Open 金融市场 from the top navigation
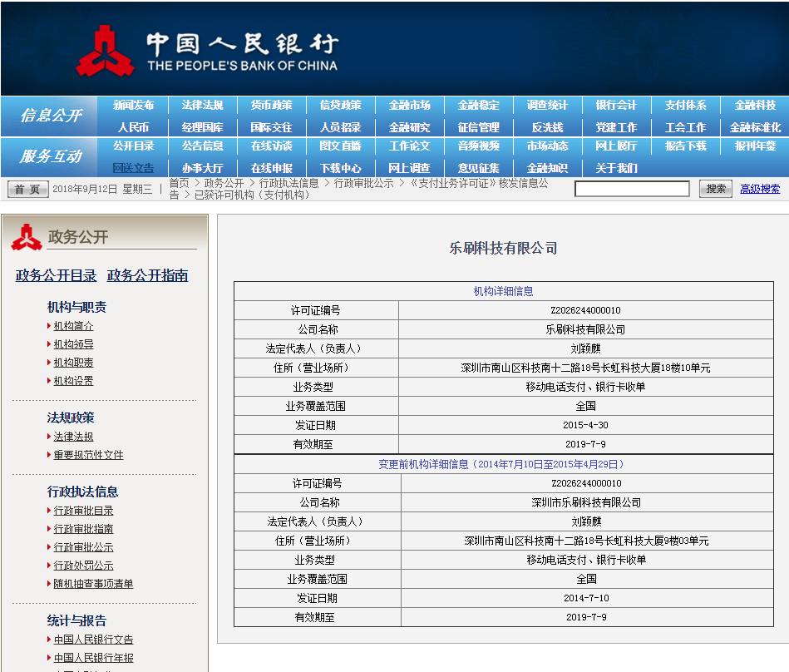This screenshot has width=789, height=672. tap(410, 105)
